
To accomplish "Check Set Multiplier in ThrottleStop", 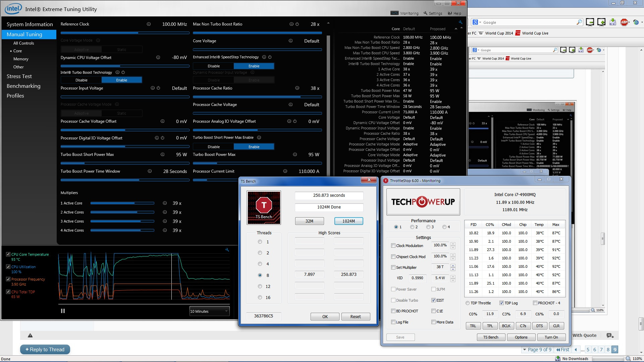I will pyautogui.click(x=393, y=267).
